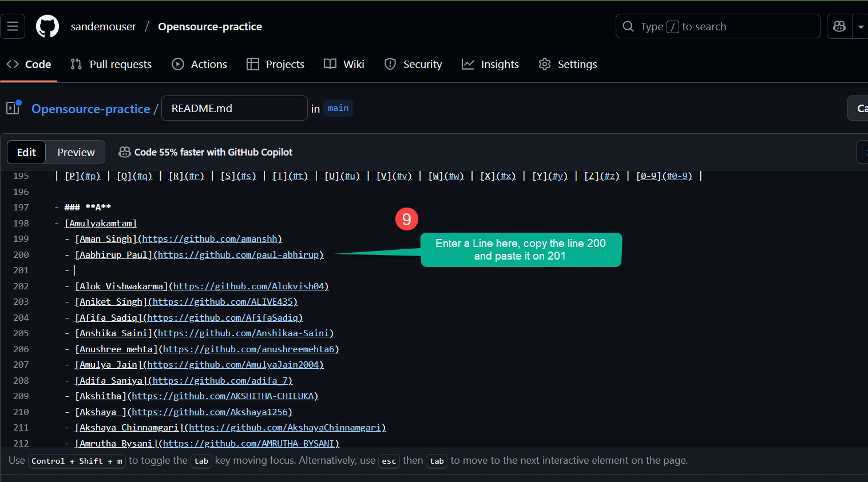Click the README.md filename input field
868x482 pixels.
[234, 107]
